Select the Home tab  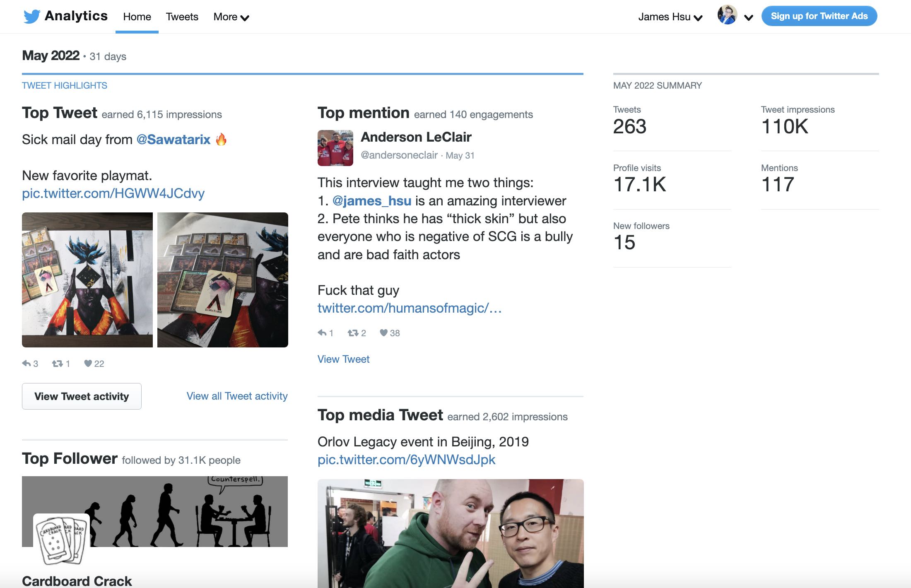(x=137, y=17)
